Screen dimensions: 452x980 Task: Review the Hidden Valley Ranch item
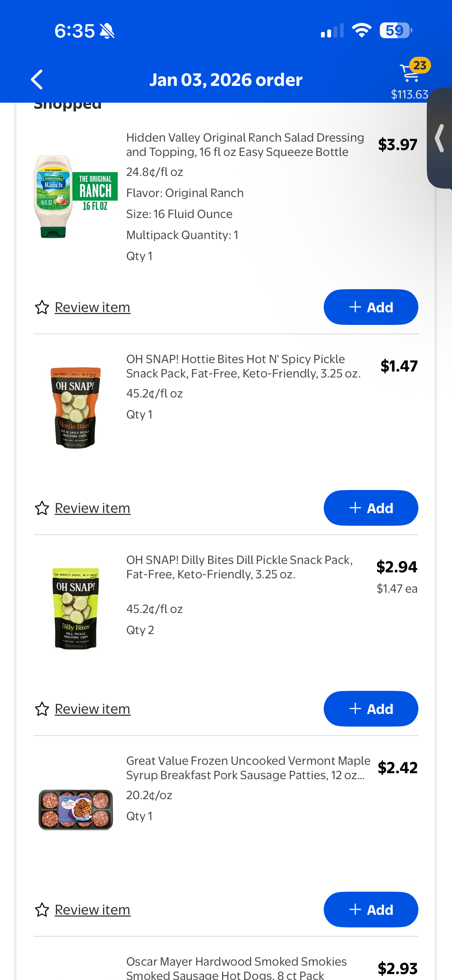click(x=93, y=307)
